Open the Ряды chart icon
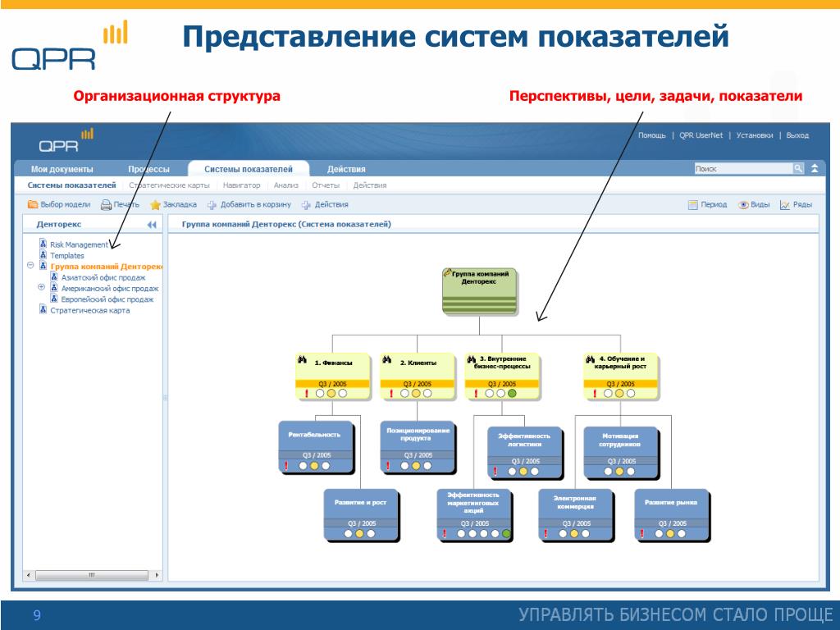 click(x=785, y=204)
